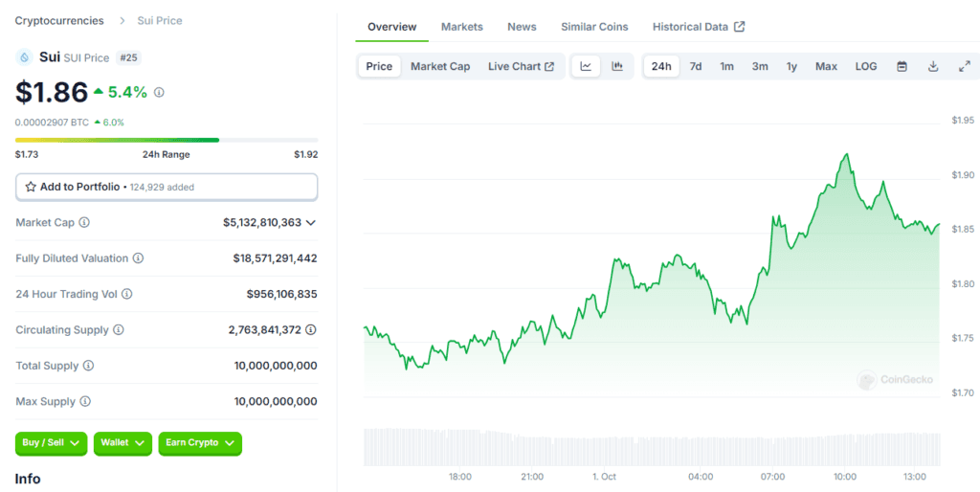980x492 pixels.
Task: Expand the Market Cap value chevron
Action: coord(311,222)
